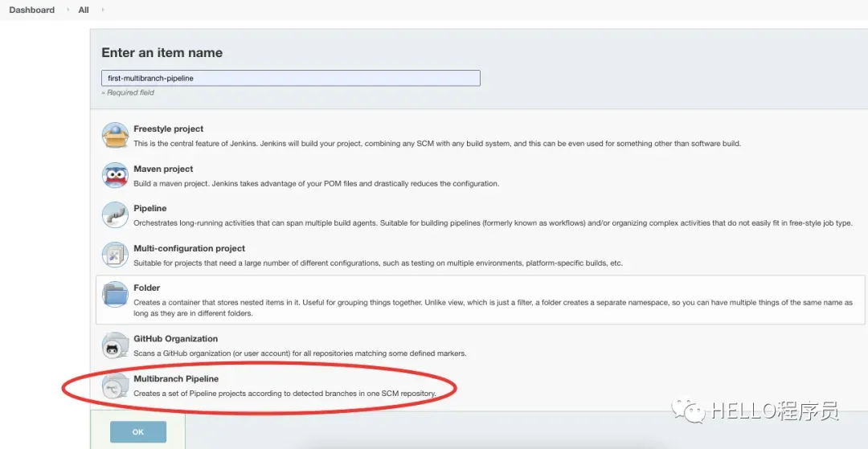Click the 'Creates a container' folder description
This screenshot has height=449, width=868.
click(x=493, y=308)
